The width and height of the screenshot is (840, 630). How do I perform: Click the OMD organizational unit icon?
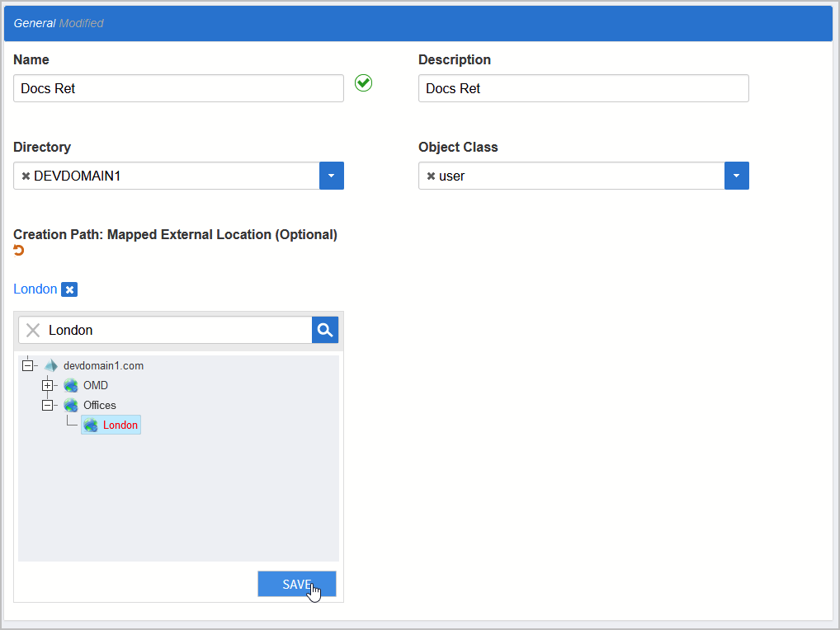coord(71,385)
